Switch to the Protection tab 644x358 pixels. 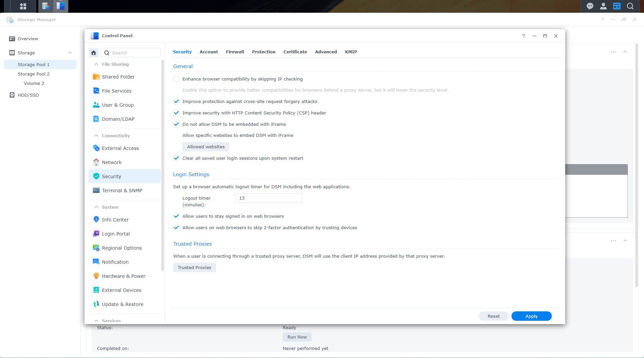264,52
